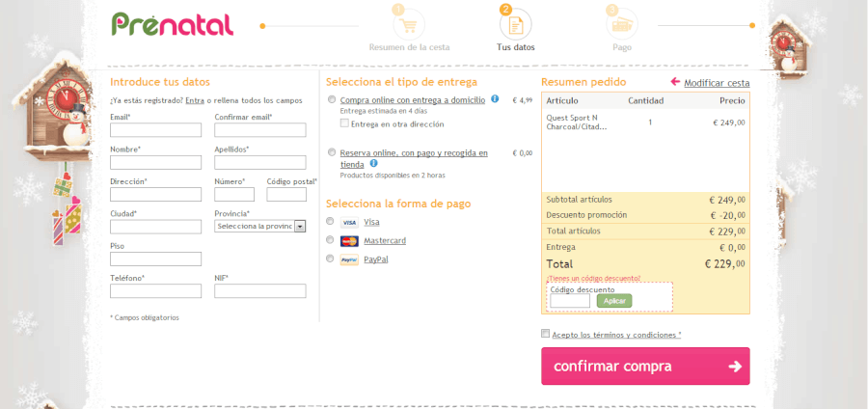The image size is (868, 409).
Task: Click the Subtotal artículos € 249,00 value
Action: click(x=727, y=200)
